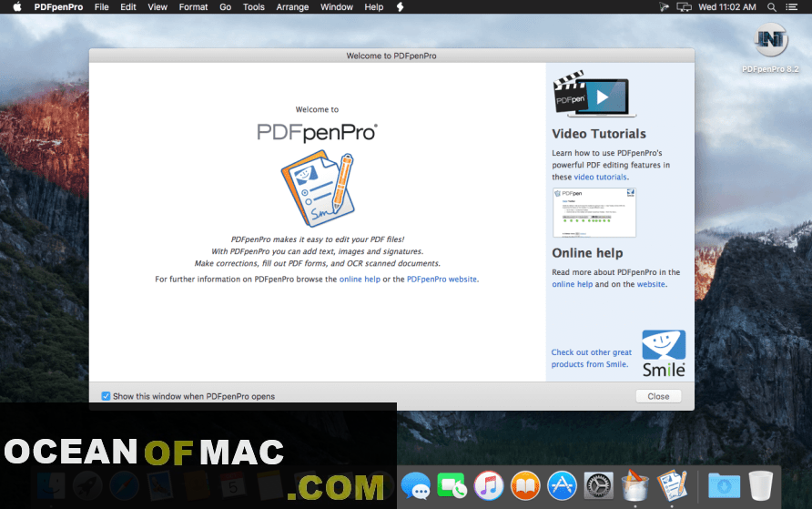Open online help link in sidebar

click(573, 284)
